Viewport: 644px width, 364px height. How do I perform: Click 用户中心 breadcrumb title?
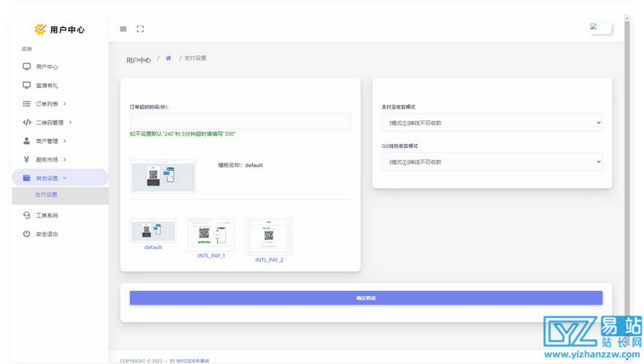139,60
